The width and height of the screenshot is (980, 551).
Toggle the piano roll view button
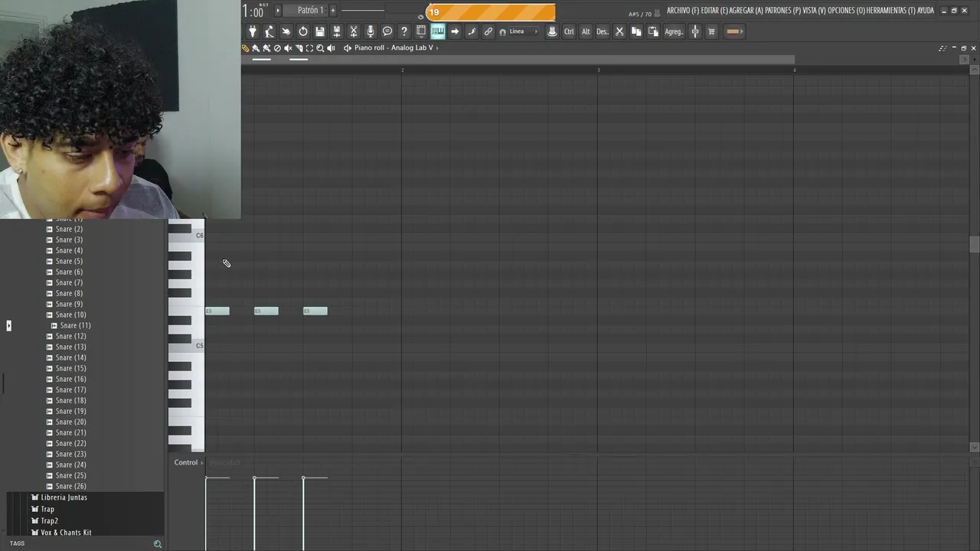click(438, 31)
